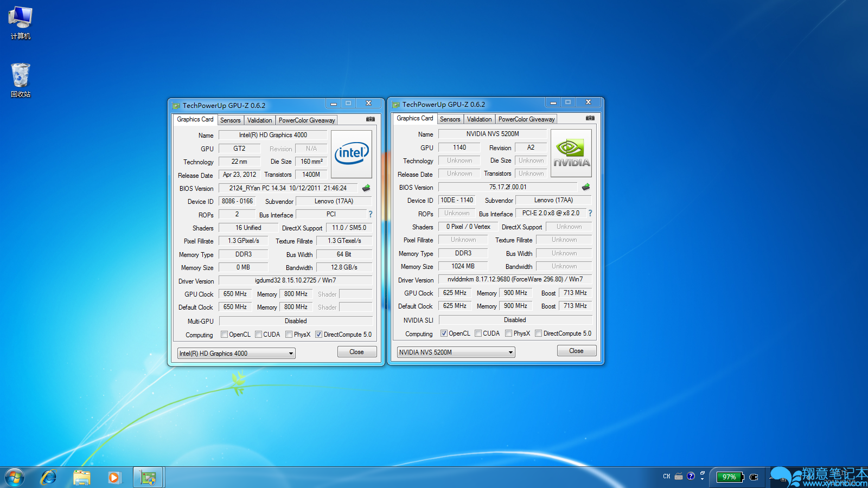Image resolution: width=868 pixels, height=488 pixels.
Task: Toggle PhysX checkbox in Intel window
Action: (x=289, y=335)
